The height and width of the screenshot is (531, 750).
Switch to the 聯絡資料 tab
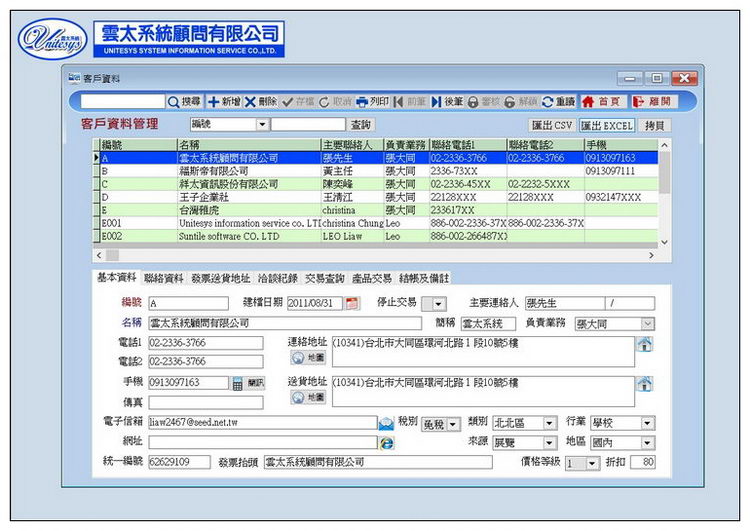[164, 278]
